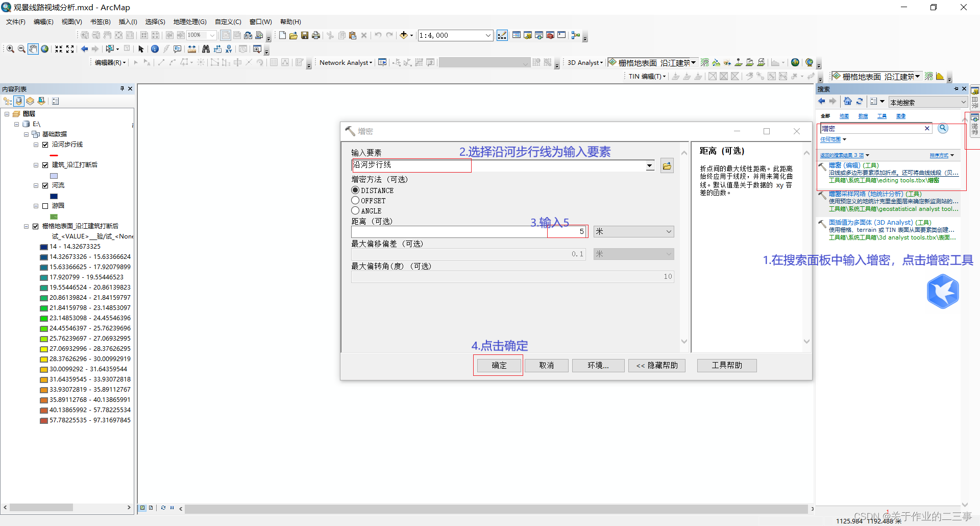Activate the Identify tool
This screenshot has width=980, height=526.
(x=155, y=49)
